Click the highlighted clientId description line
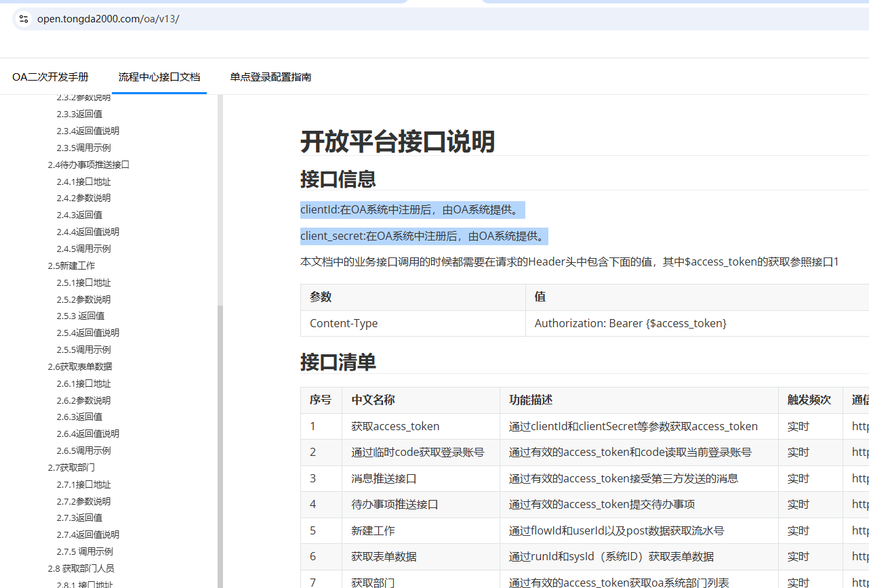Viewport: 869px width, 588px height. tap(413, 210)
